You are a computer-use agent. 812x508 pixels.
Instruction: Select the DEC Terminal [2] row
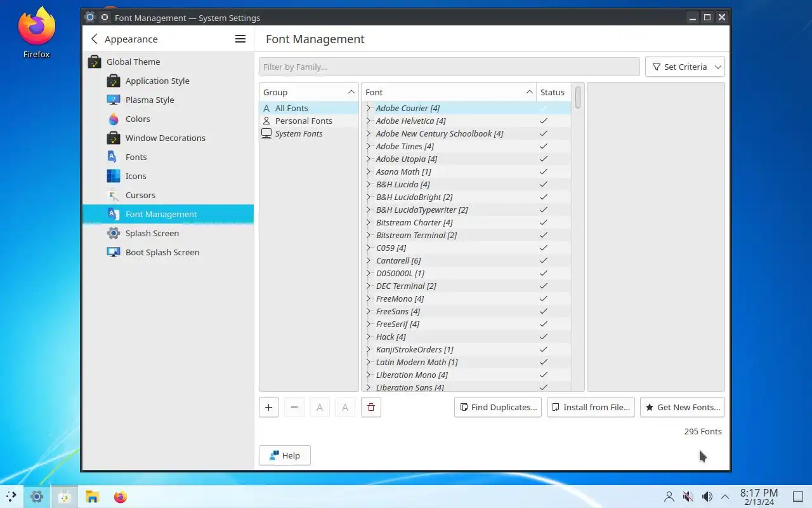pos(466,286)
